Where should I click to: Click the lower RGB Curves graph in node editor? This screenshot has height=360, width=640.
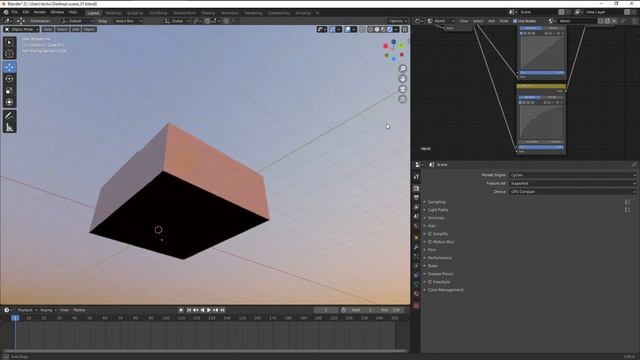click(x=541, y=122)
